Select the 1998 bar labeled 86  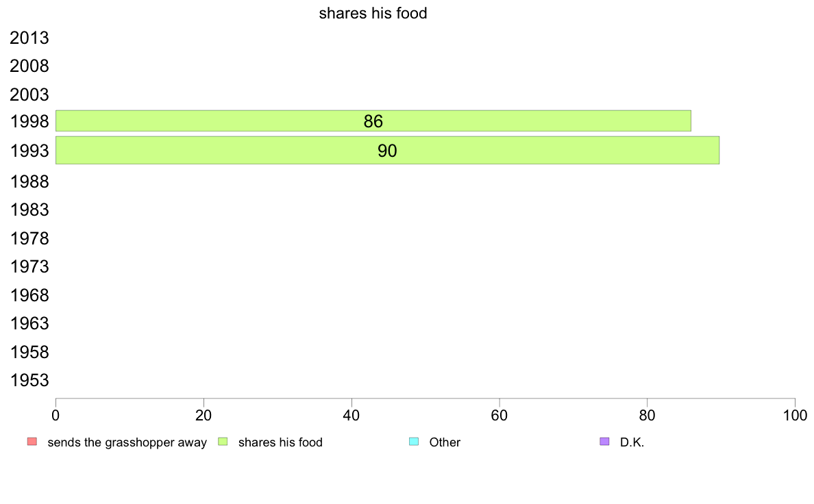click(x=373, y=121)
